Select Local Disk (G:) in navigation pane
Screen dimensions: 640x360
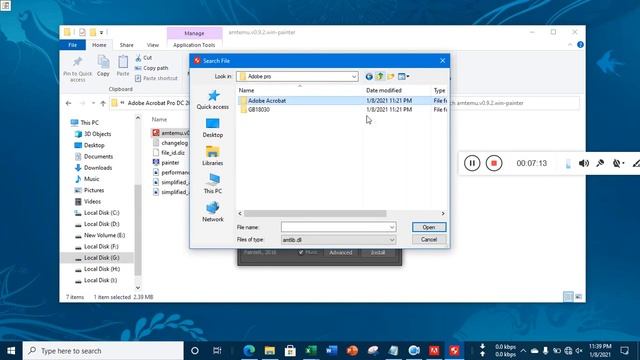click(x=97, y=258)
